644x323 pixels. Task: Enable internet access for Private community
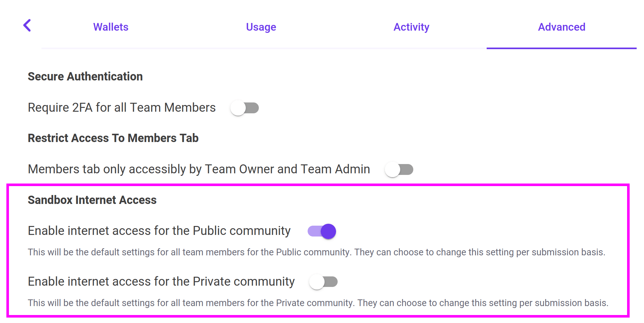[323, 282]
